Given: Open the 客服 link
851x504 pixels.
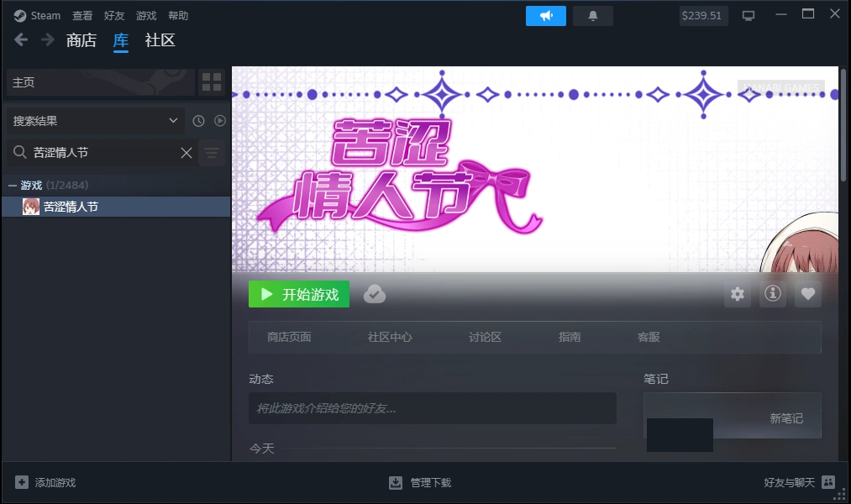Looking at the screenshot, I should tap(649, 337).
